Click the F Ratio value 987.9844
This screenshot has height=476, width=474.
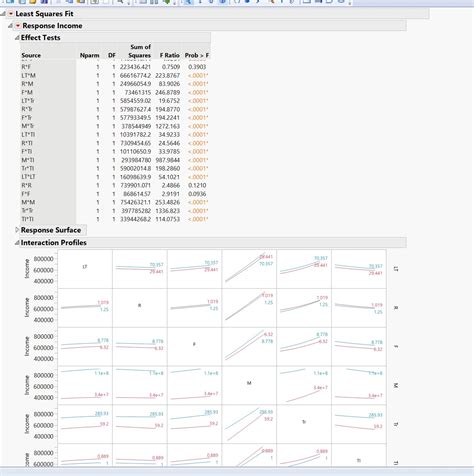tap(168, 160)
